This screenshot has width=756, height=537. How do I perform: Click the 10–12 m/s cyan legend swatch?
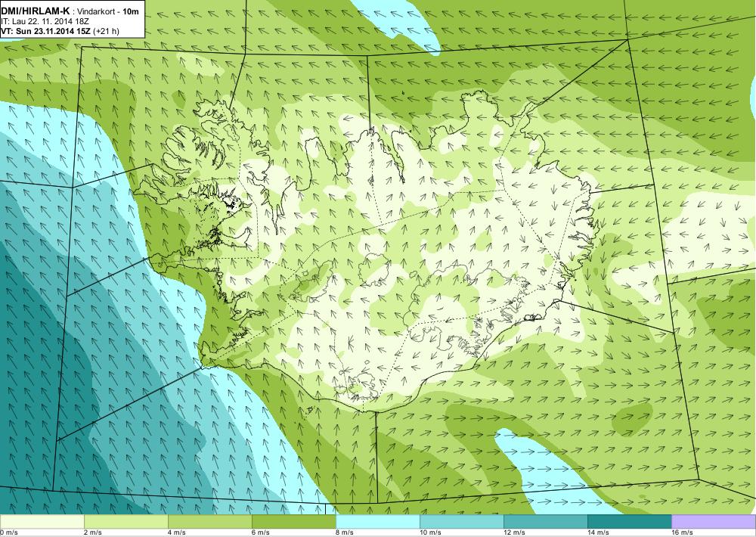click(x=461, y=521)
